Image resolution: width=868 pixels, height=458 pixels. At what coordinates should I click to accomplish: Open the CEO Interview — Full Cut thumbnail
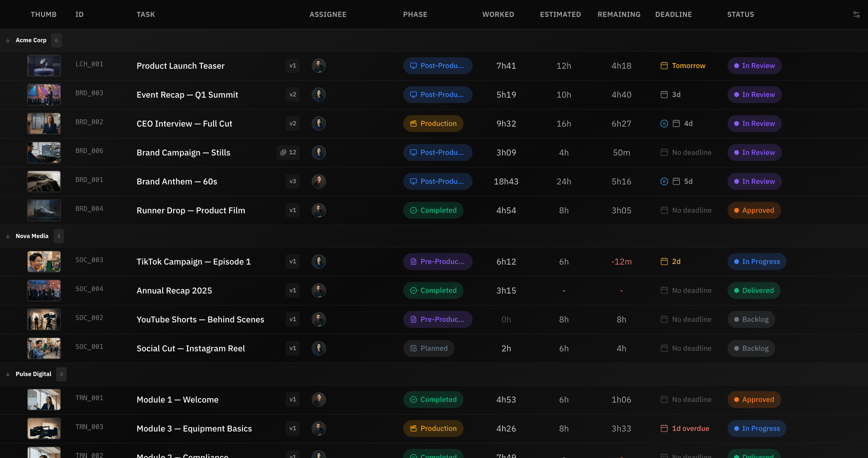[44, 124]
